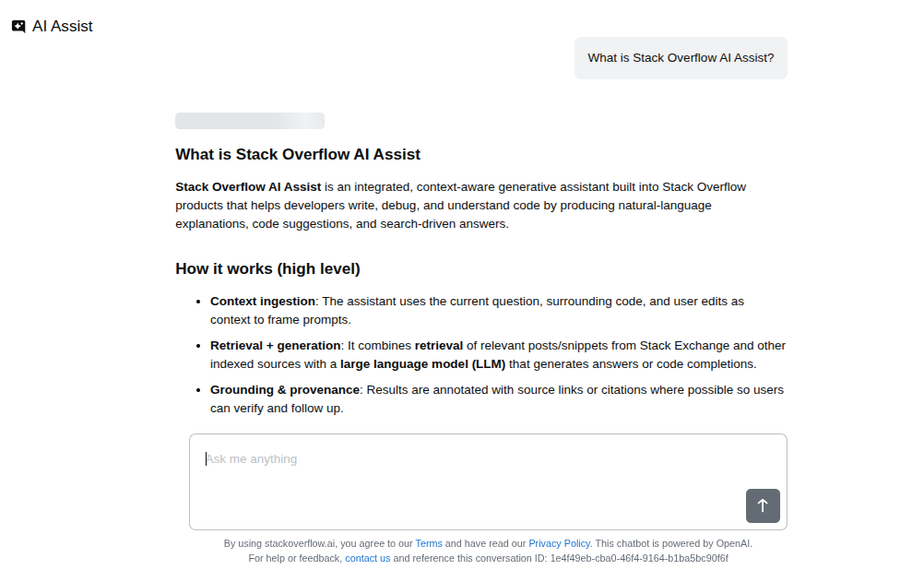Click the dark send button in the input box
Viewport: 924px width, 570px height.
[763, 505]
